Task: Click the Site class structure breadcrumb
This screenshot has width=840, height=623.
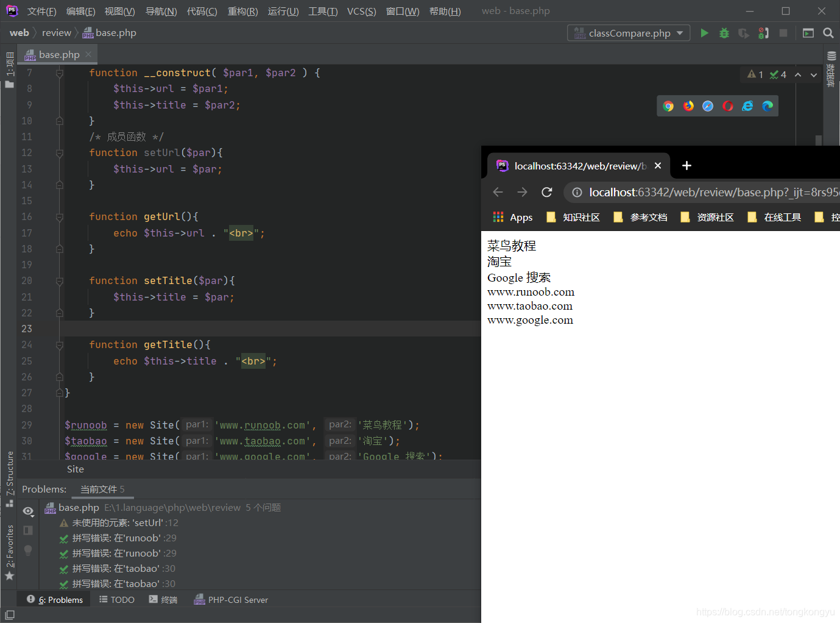Action: coord(76,469)
